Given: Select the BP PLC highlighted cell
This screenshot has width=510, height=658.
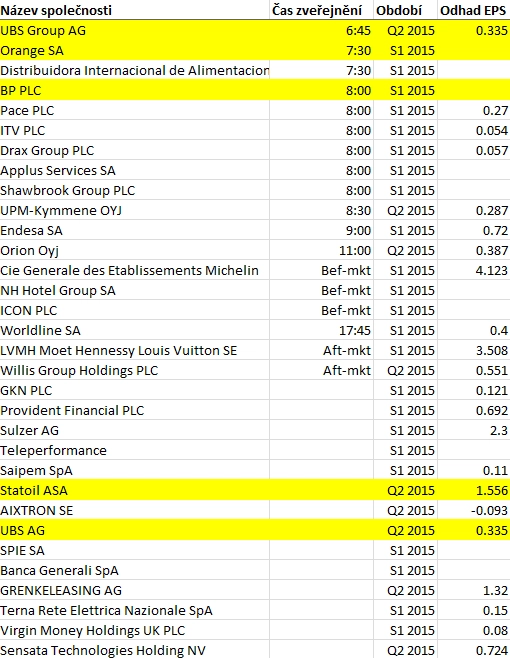Looking at the screenshot, I should (134, 91).
